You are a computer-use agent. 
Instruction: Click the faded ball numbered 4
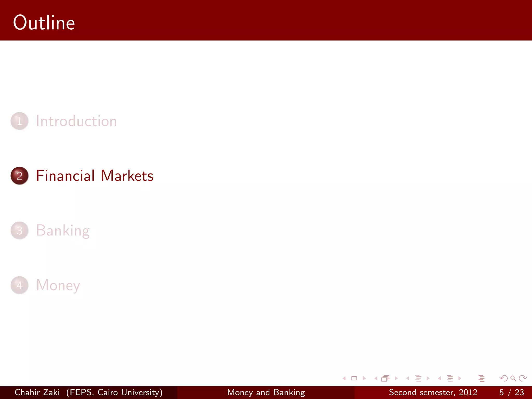(19, 285)
